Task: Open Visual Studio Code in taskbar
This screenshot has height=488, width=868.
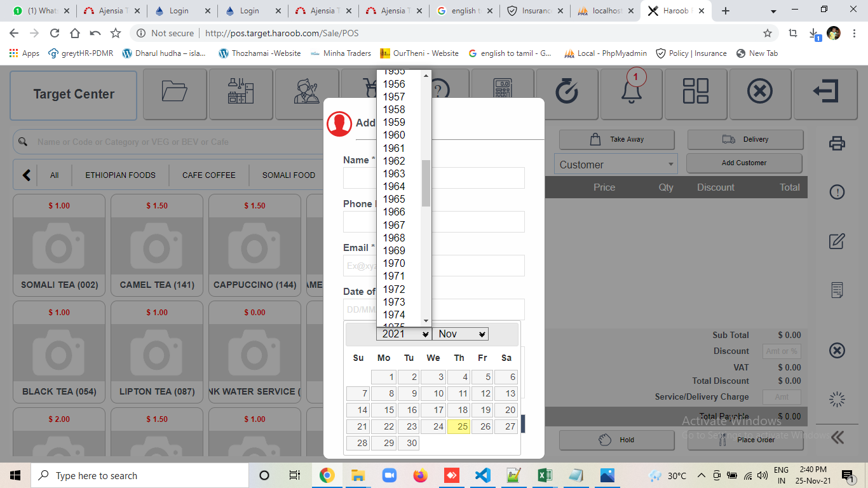Action: 482,475
